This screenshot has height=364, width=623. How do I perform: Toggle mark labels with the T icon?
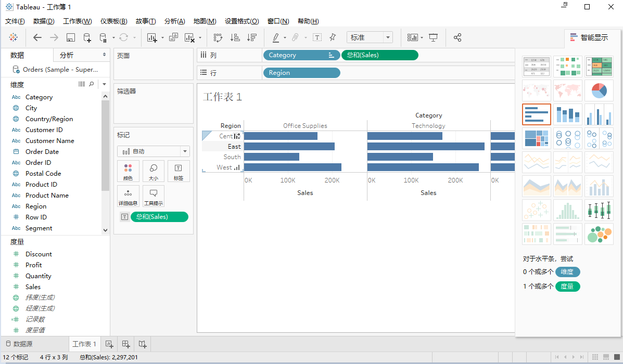317,37
